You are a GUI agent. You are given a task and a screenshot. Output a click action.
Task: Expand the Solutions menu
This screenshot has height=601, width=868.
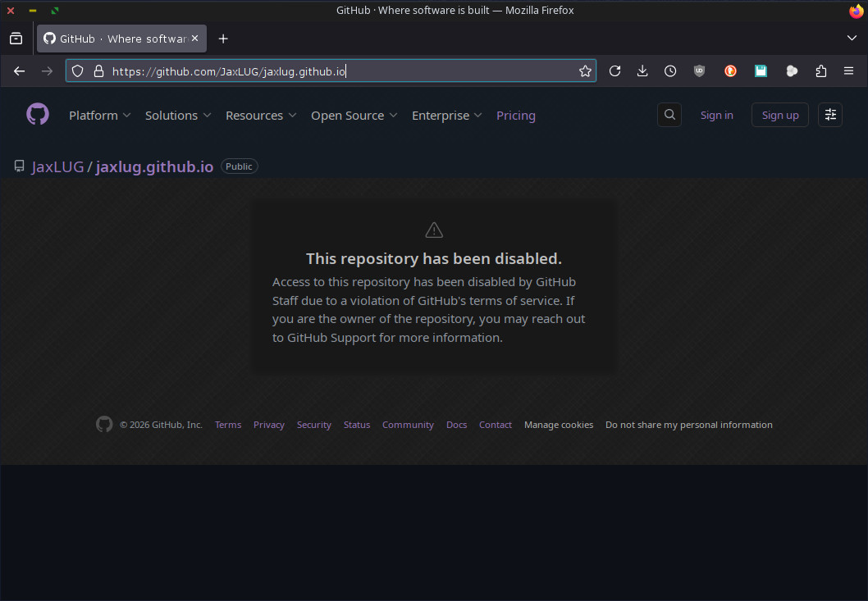(178, 115)
